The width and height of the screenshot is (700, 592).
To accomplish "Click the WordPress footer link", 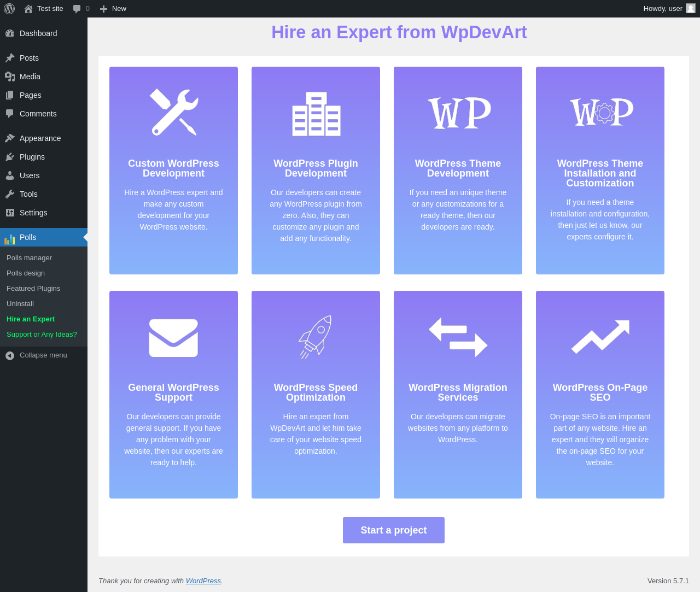I will [203, 581].
